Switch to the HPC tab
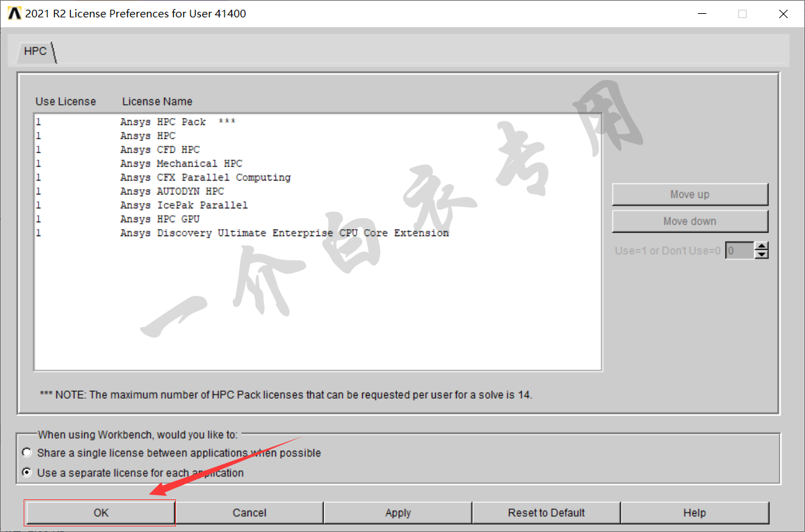 (35, 51)
